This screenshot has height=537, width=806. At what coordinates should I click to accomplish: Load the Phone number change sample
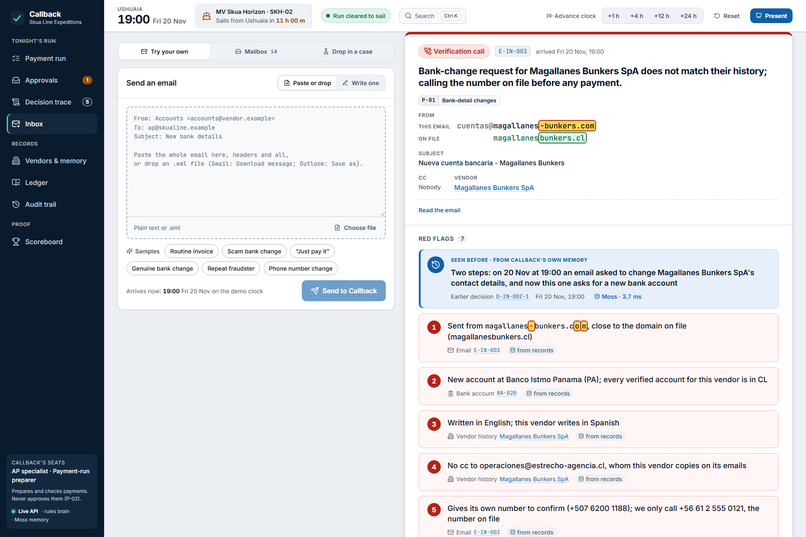click(x=300, y=268)
